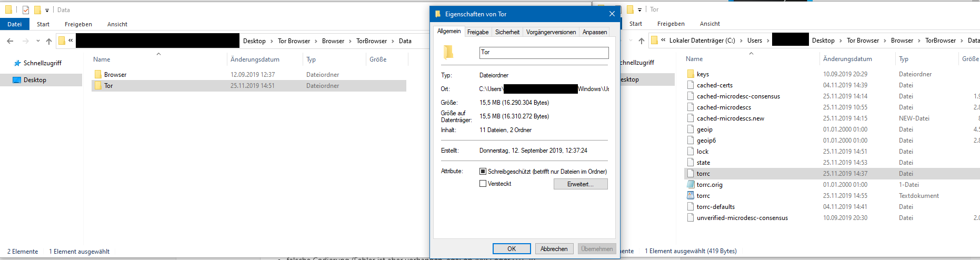Click up arrow in right Explorer window

click(x=642, y=41)
